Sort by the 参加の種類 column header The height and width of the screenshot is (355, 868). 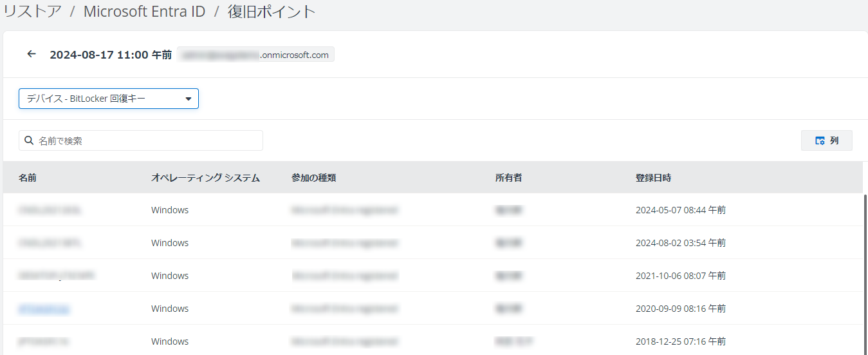[x=313, y=178]
